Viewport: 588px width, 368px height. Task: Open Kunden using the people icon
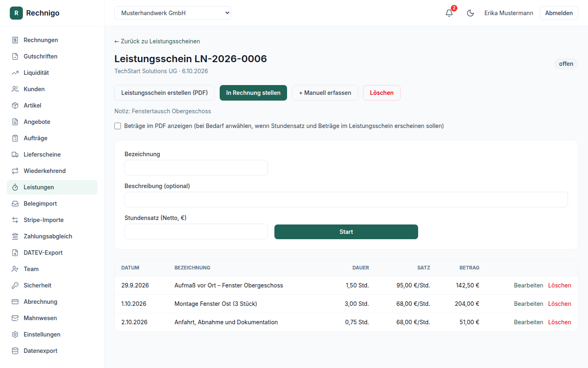(15, 89)
